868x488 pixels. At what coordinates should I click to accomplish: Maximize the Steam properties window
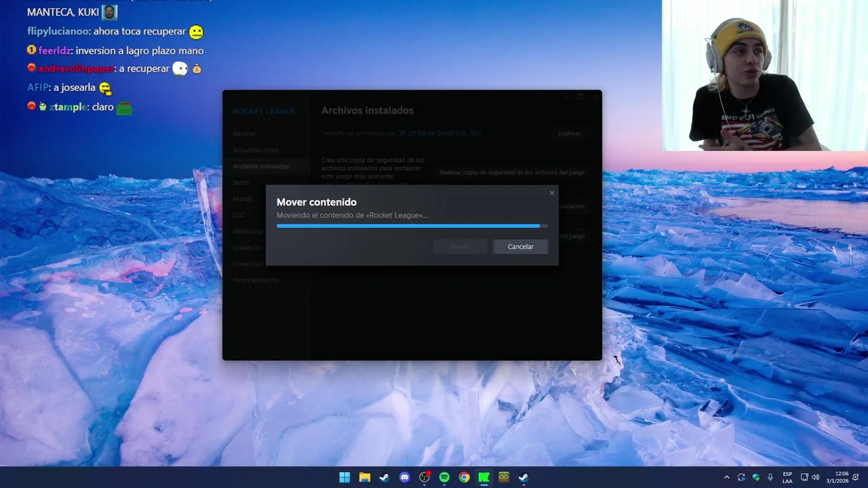(580, 97)
